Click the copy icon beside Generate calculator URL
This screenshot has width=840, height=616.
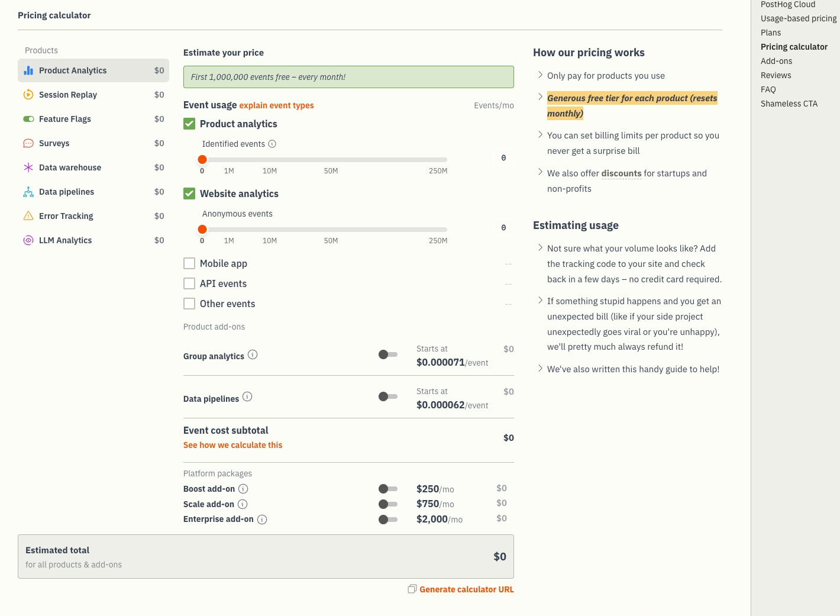pyautogui.click(x=412, y=589)
